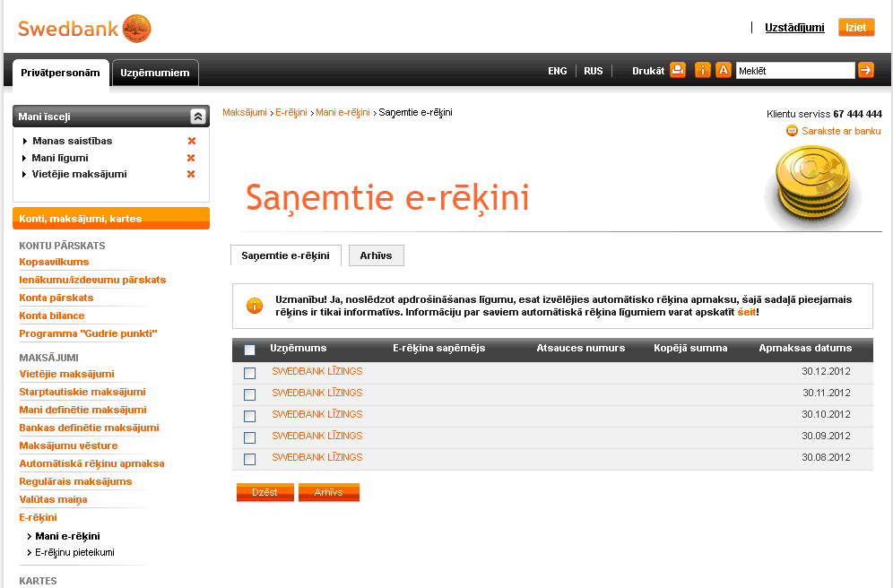Check the box for the 30.08.2012 e-invoice

tap(249, 459)
